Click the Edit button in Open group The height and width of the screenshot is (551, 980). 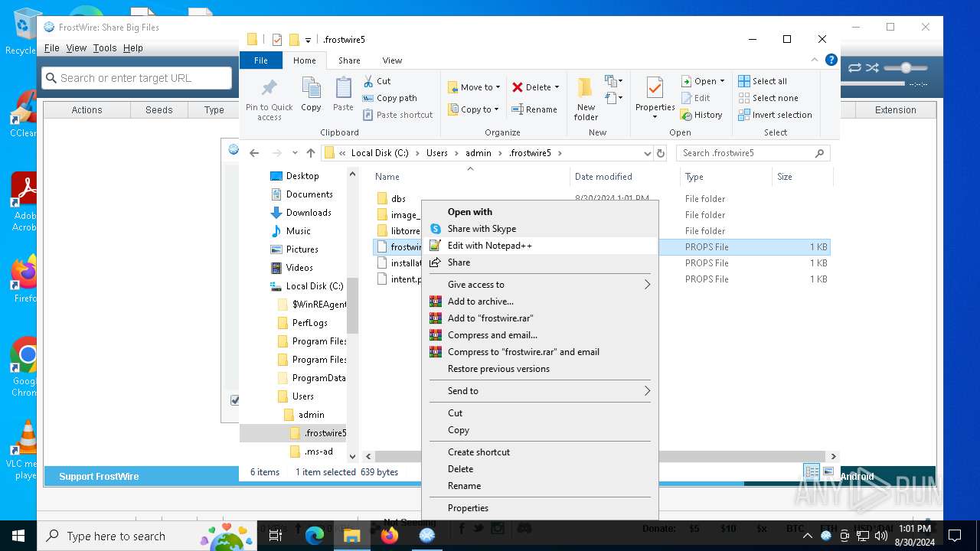point(696,98)
